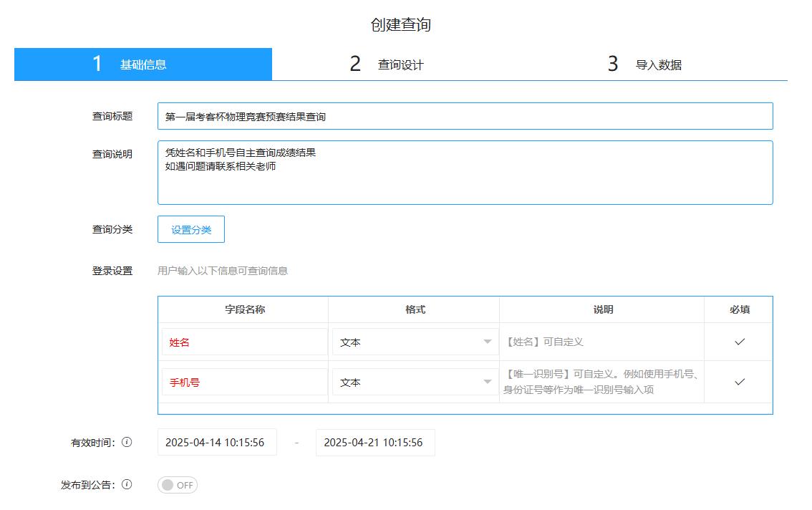Open the format dropdown for 姓名 field
The height and width of the screenshot is (510, 812).
point(415,342)
